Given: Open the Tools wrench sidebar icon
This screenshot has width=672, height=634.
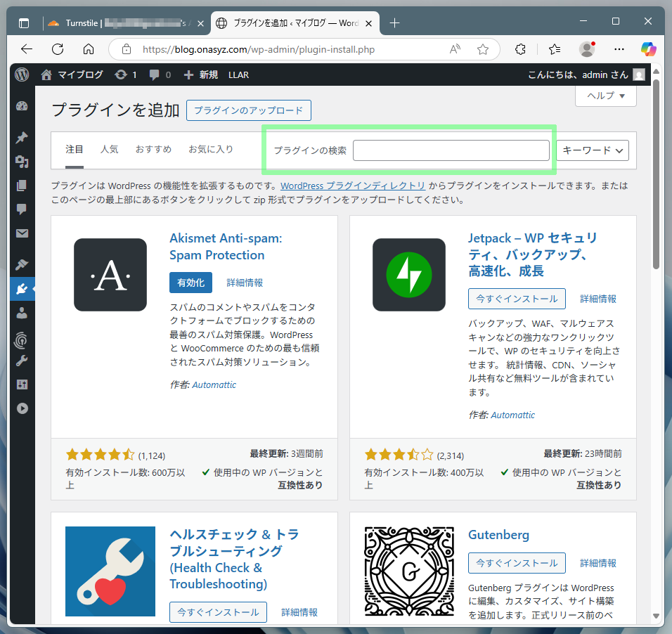Looking at the screenshot, I should 22,361.
